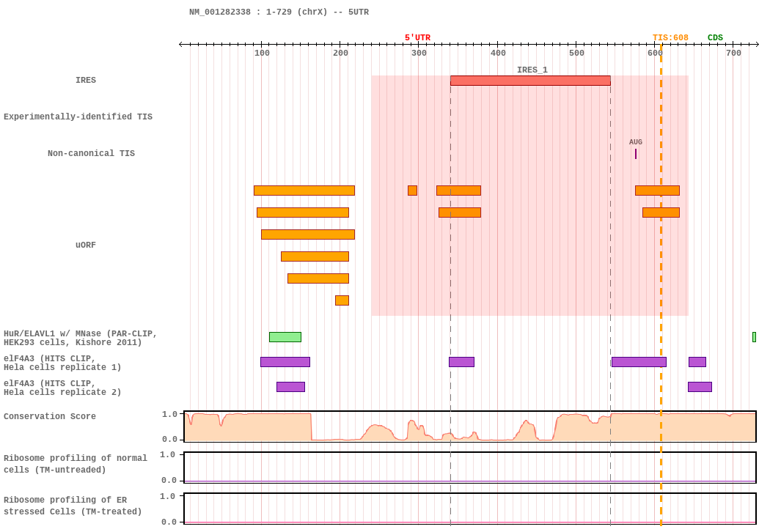The width and height of the screenshot is (770, 532).
Task: Select eIF4A3 replicate 1 bar spanning positions 100-160
Action: pos(285,362)
